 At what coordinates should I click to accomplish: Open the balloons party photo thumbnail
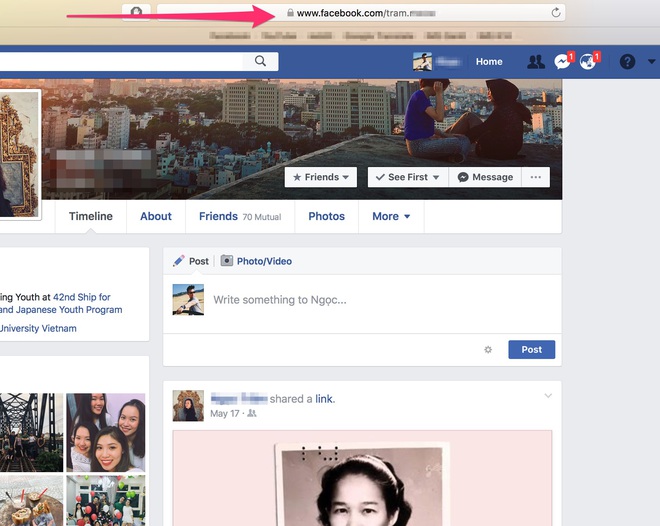point(106,500)
